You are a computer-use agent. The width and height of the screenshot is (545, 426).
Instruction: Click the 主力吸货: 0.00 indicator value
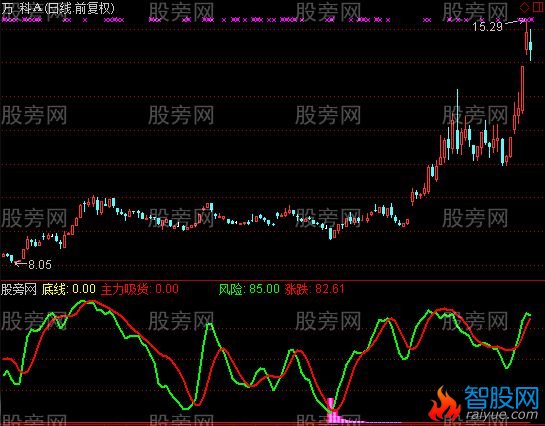[x=140, y=289]
